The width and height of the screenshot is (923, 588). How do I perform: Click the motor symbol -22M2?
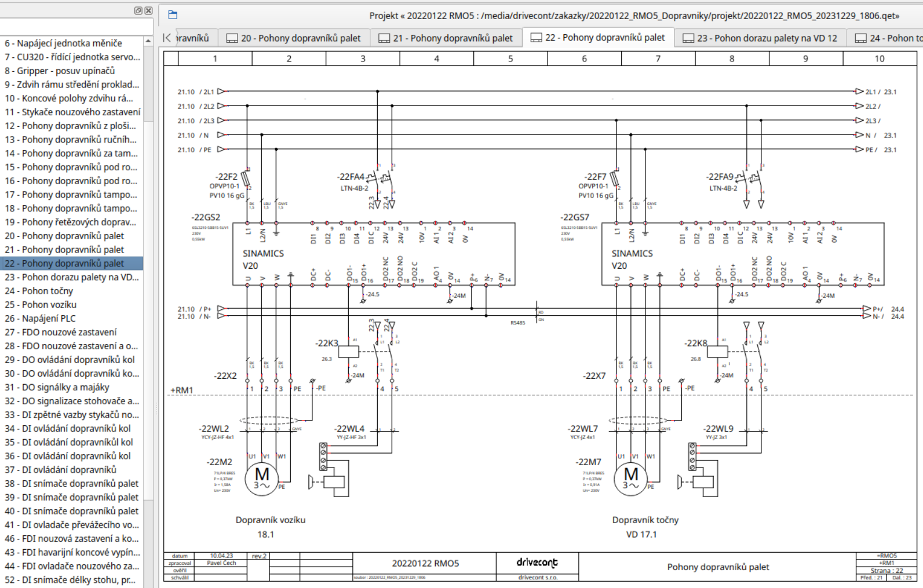(x=262, y=479)
